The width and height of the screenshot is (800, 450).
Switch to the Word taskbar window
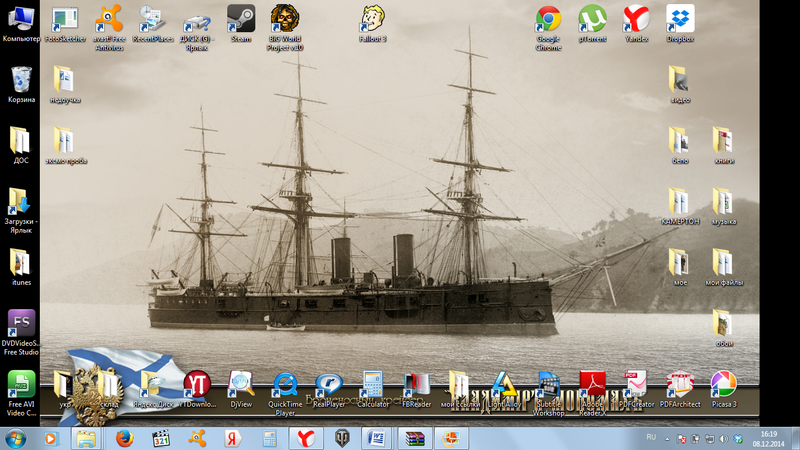(x=377, y=439)
